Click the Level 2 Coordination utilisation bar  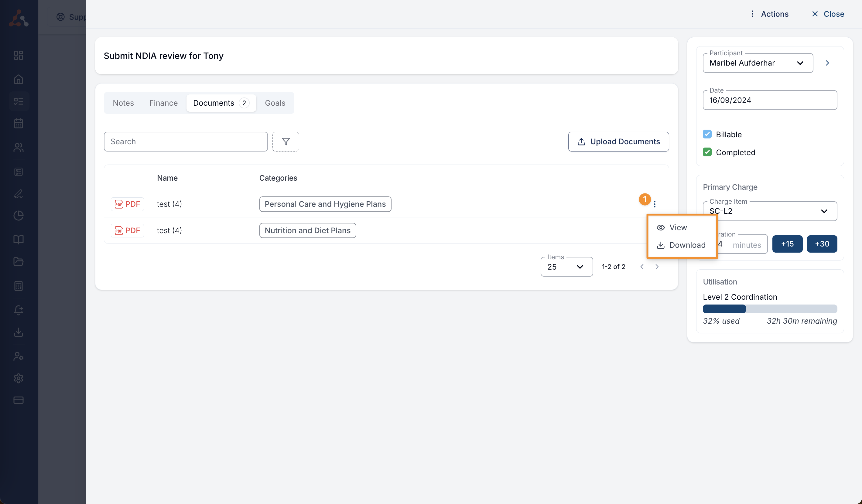click(x=770, y=309)
